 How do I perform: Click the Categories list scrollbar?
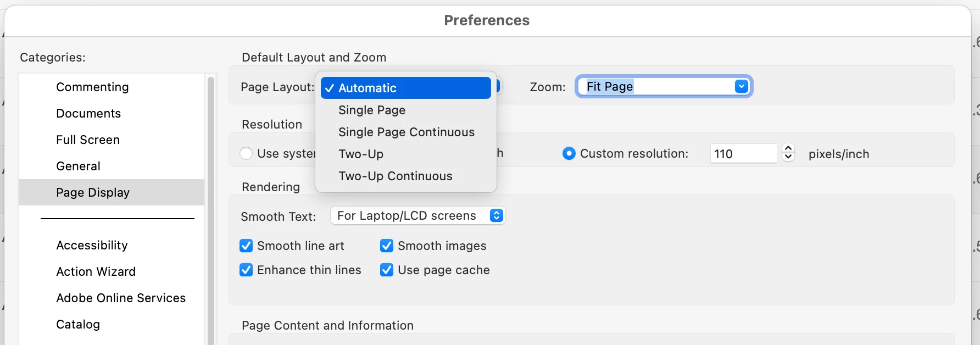(x=211, y=209)
